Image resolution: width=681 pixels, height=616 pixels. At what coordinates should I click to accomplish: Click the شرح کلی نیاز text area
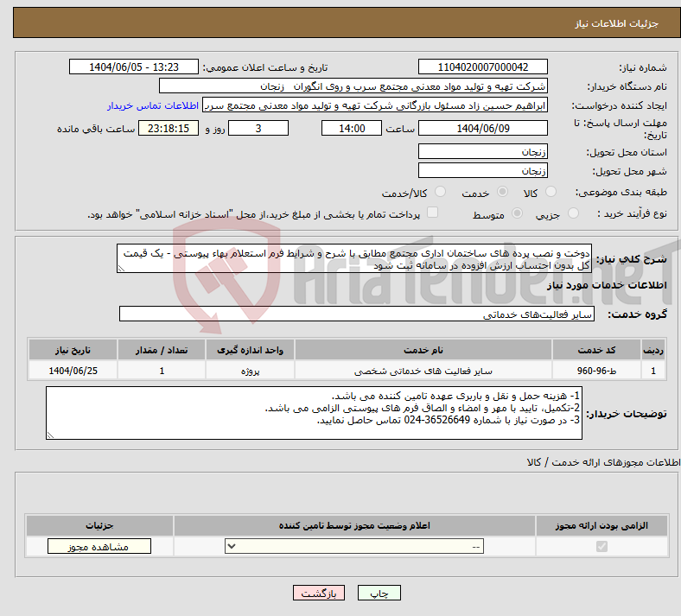click(354, 258)
